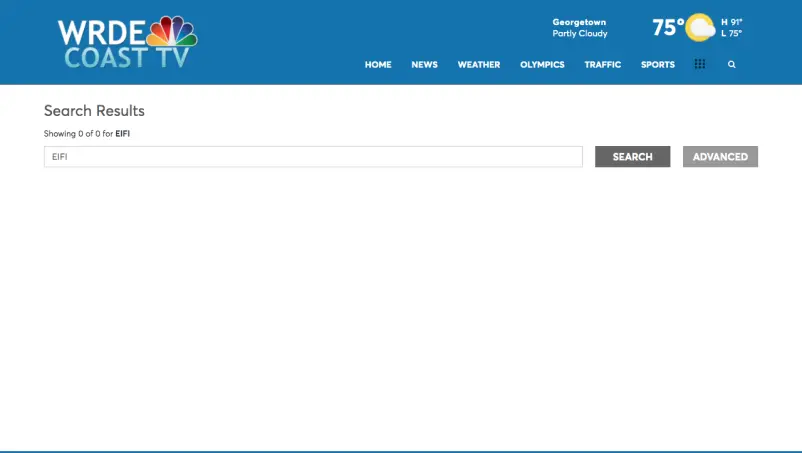This screenshot has width=802, height=453.
Task: Open the Traffic menu item
Action: point(603,64)
